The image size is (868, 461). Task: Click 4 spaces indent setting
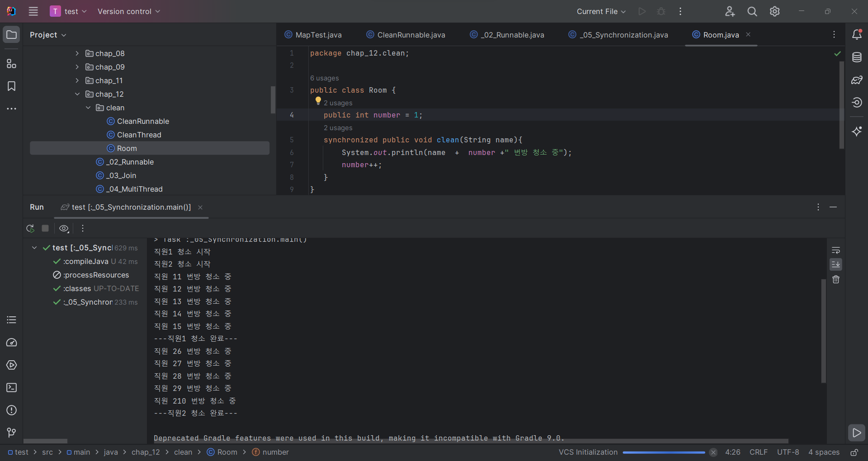coord(824,452)
